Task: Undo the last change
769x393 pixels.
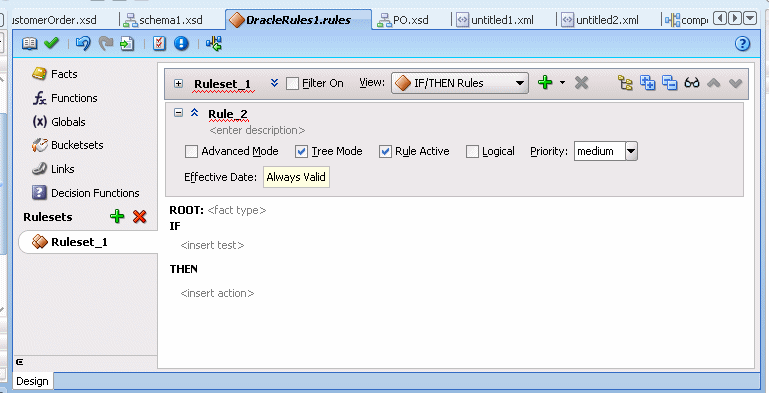Action: pyautogui.click(x=83, y=44)
